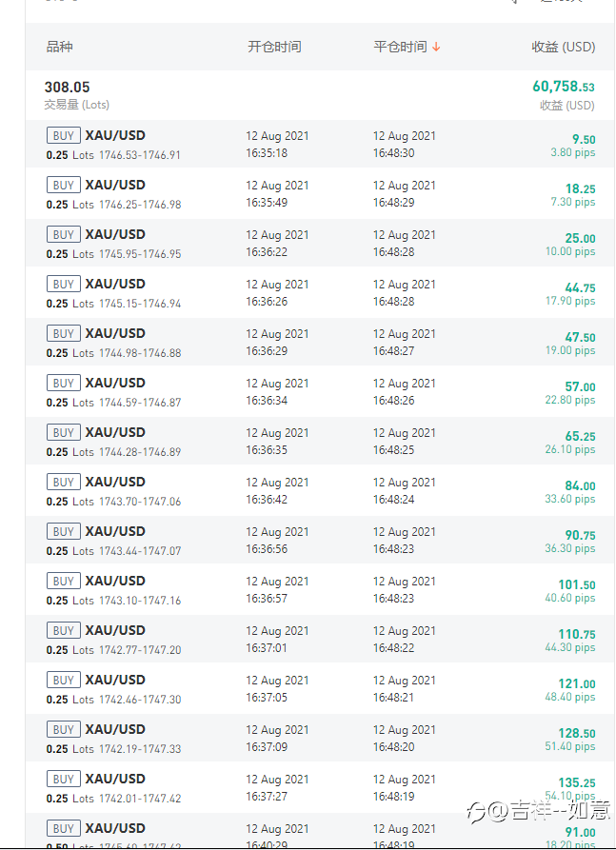
Task: Sort by the 平仓时间 column header
Action: (400, 47)
